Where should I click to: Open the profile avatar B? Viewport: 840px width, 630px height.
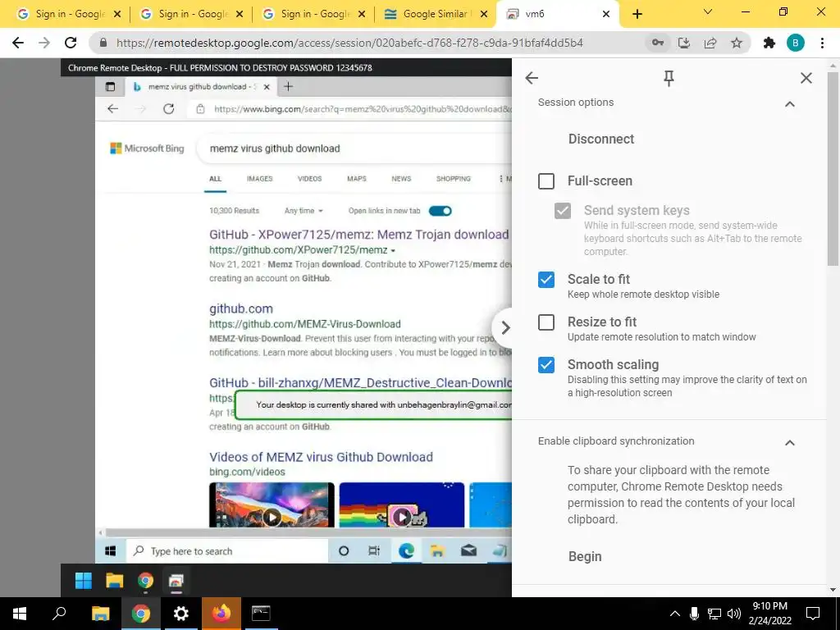[796, 43]
